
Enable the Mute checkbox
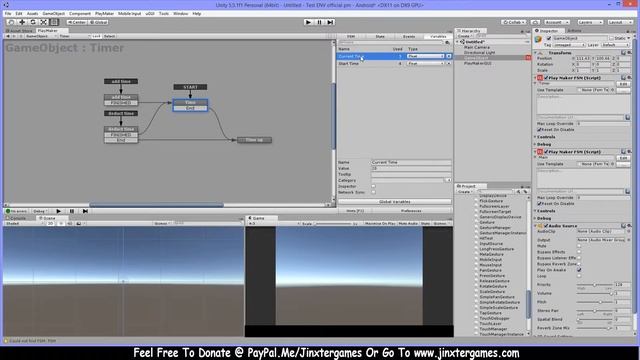pyautogui.click(x=579, y=246)
